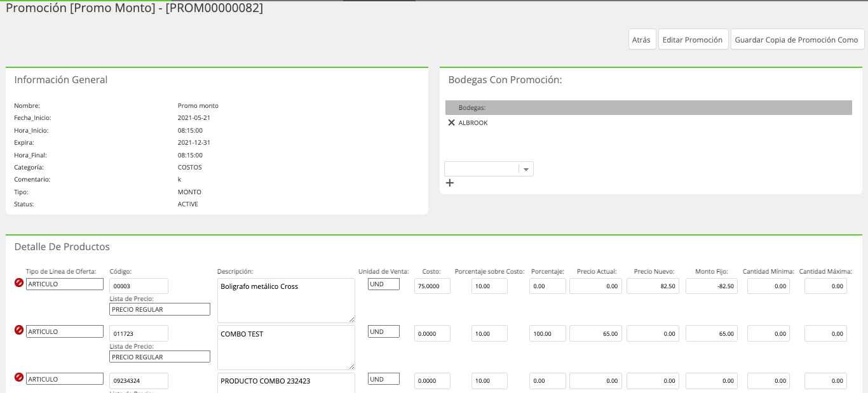This screenshot has width=868, height=393.
Task: Delete the COMBO TEST product row
Action: click(x=19, y=330)
